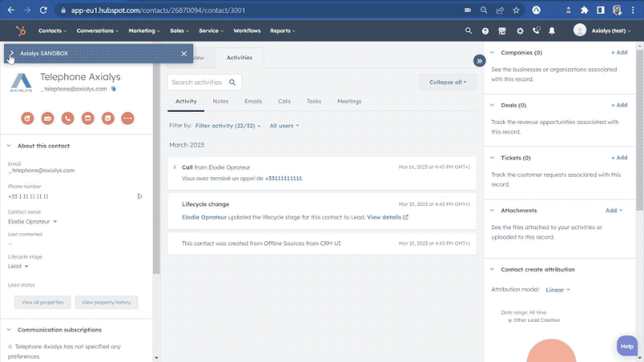Go back in browser history
The height and width of the screenshot is (362, 644).
click(11, 10)
